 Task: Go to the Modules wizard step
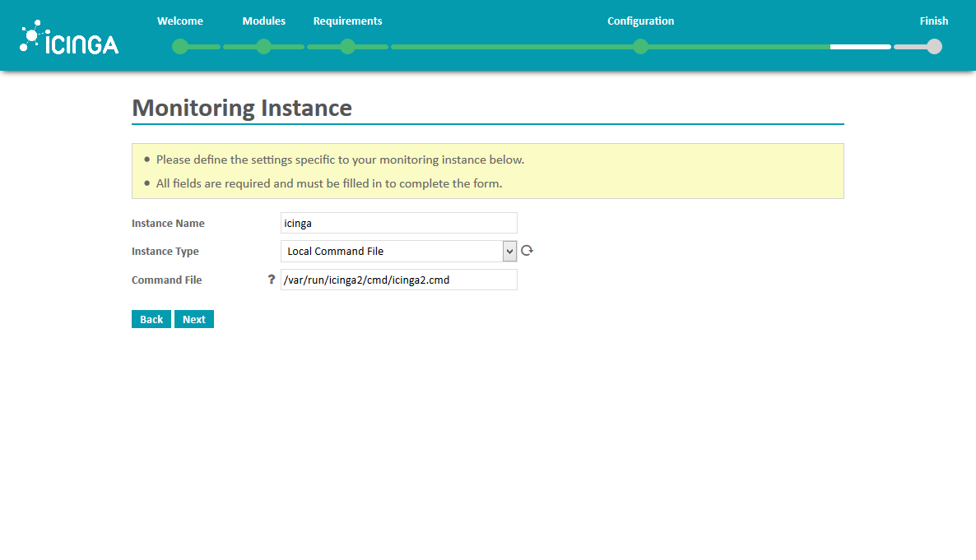pos(264,21)
